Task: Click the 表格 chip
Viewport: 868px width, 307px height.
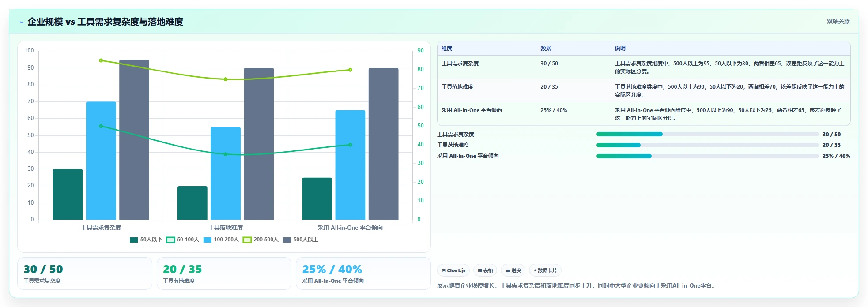Action: 485,270
